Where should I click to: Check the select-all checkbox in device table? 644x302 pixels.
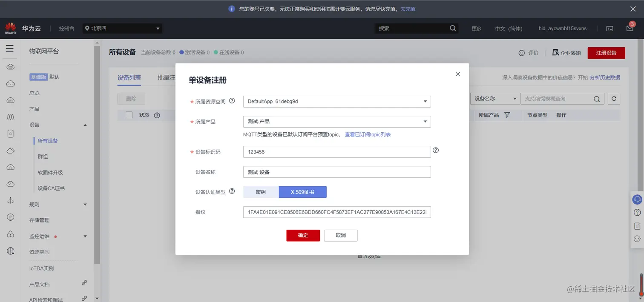tap(129, 115)
